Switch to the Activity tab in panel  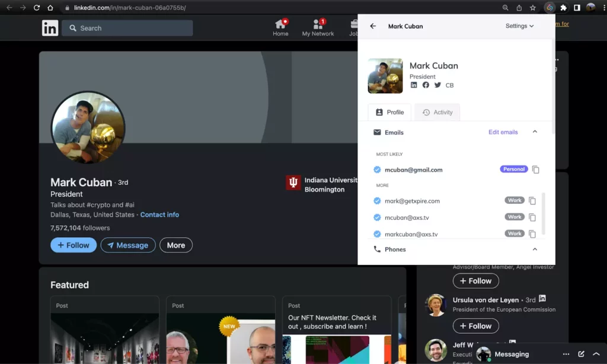click(x=437, y=112)
